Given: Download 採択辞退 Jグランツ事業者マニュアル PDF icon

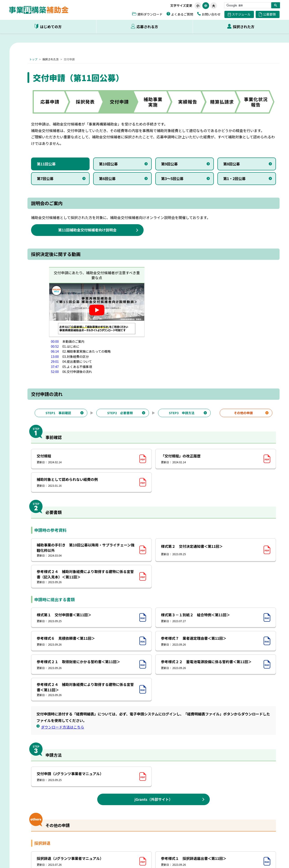Looking at the screenshot, I should (143, 861).
